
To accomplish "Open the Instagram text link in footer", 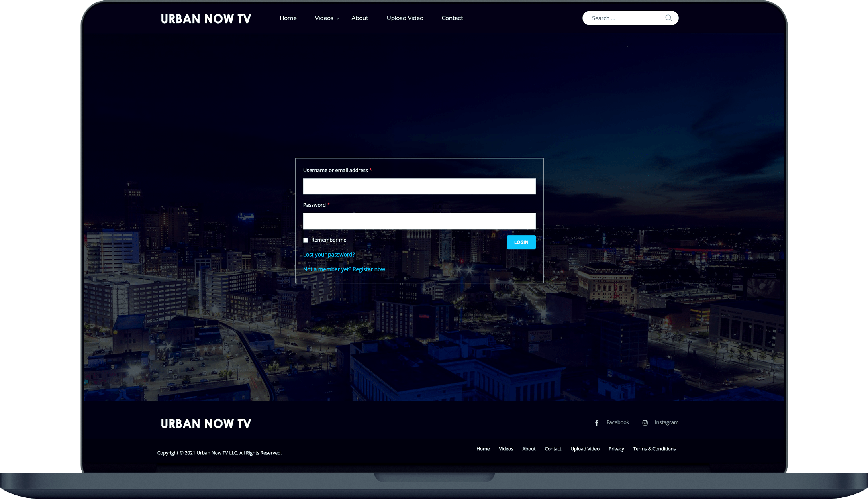I will coord(666,422).
